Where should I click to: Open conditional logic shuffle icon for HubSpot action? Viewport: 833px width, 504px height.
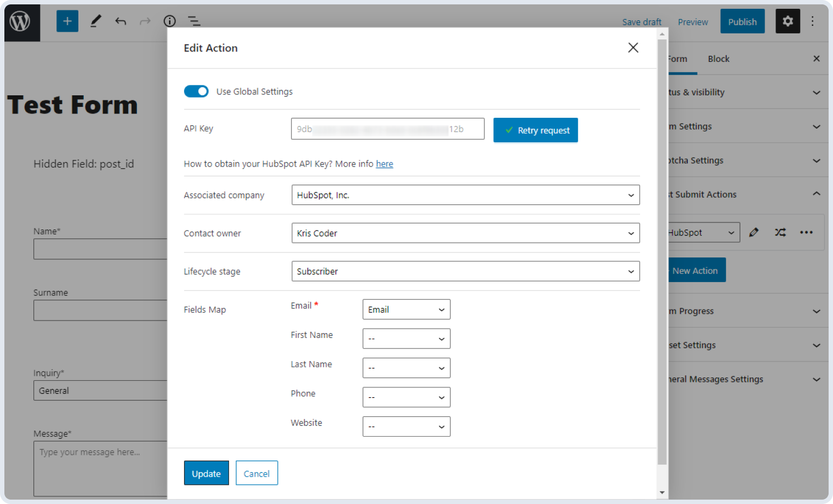click(780, 232)
